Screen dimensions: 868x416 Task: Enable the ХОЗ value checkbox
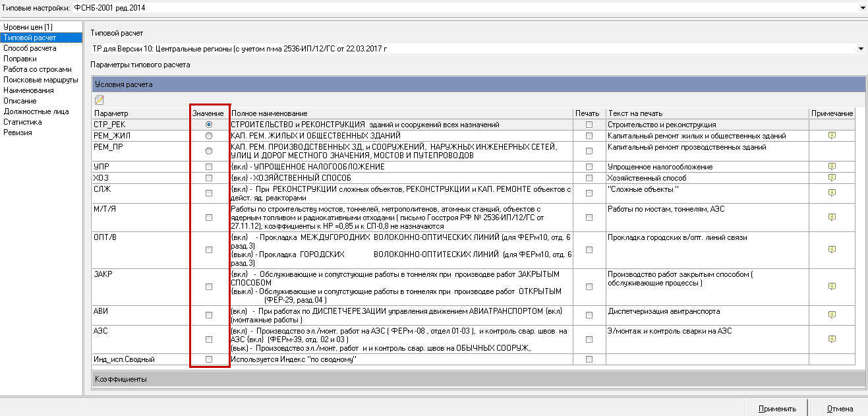tap(209, 177)
